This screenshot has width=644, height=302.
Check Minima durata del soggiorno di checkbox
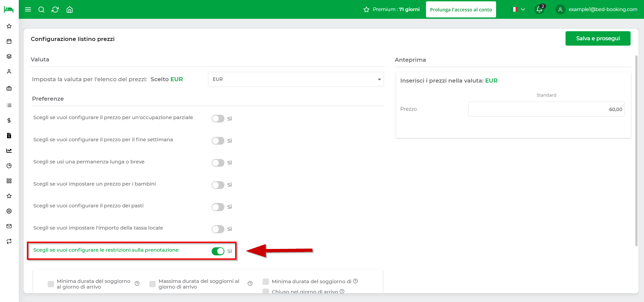pos(266,282)
